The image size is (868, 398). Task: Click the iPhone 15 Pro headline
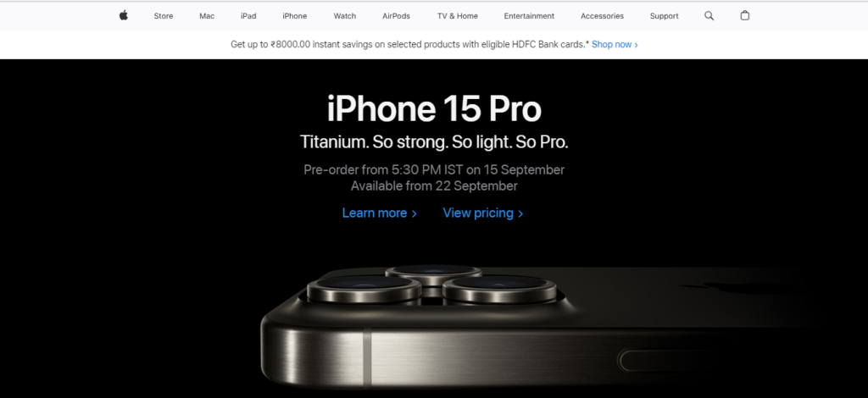coord(434,108)
